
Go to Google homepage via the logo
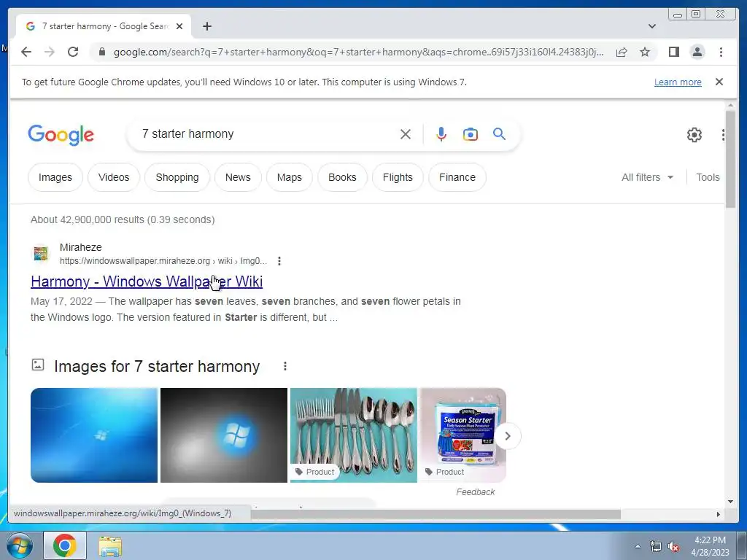point(61,135)
